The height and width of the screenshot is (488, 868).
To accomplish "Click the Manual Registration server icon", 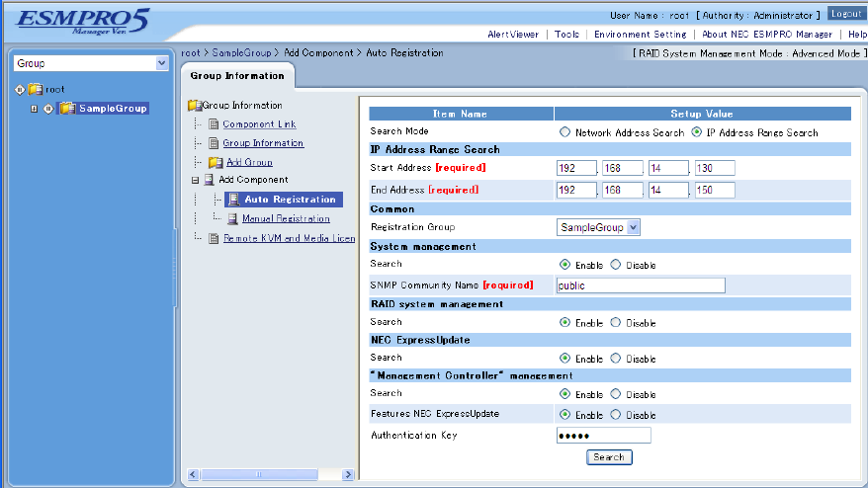I will [x=232, y=218].
